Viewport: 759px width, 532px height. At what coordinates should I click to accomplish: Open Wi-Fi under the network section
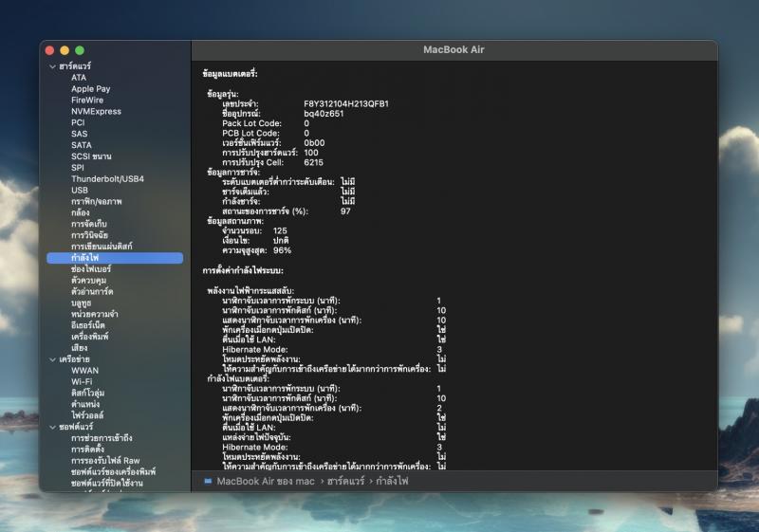point(82,381)
